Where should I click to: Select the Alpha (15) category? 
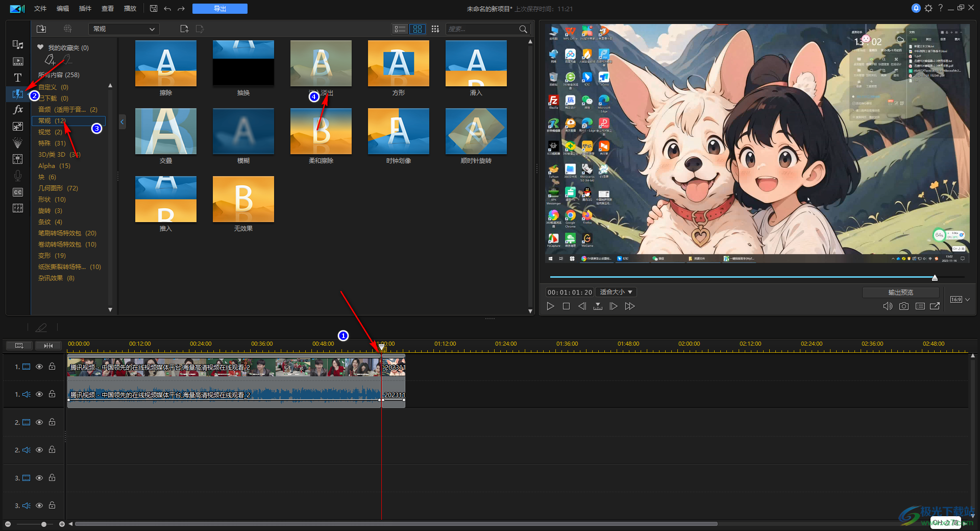click(54, 166)
